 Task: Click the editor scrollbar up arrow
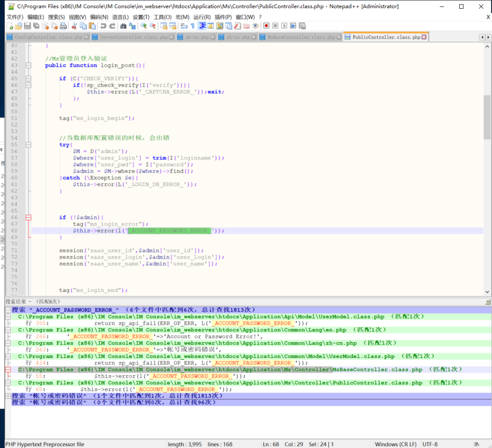point(487,46)
